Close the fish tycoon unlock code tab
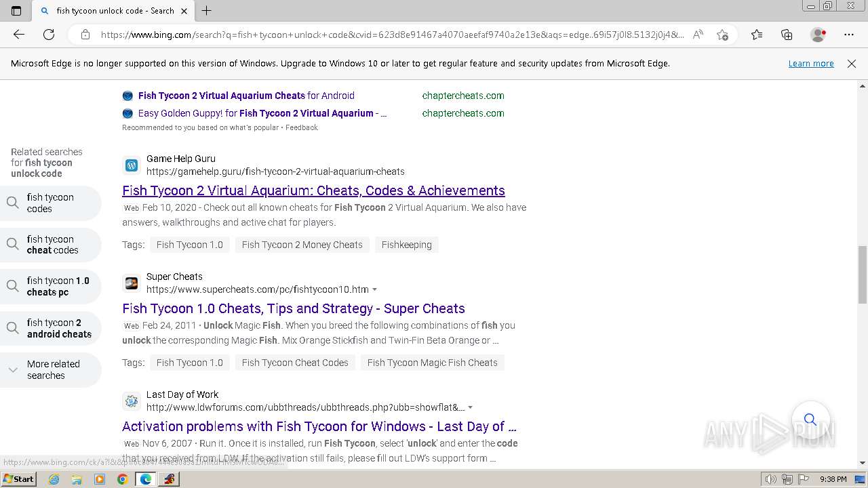The height and width of the screenshot is (488, 868). coord(184,11)
